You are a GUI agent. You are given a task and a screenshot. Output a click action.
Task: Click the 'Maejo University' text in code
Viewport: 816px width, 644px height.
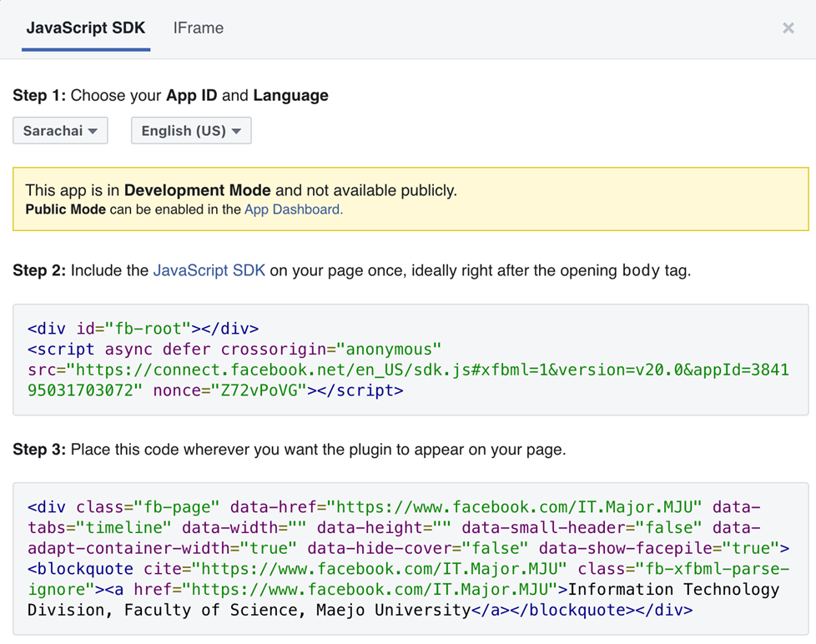tap(394, 610)
